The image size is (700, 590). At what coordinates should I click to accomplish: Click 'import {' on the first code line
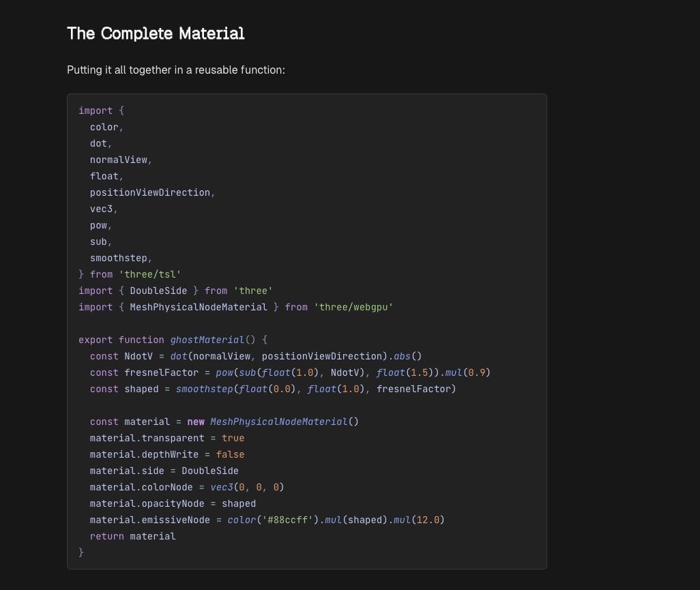click(x=102, y=110)
